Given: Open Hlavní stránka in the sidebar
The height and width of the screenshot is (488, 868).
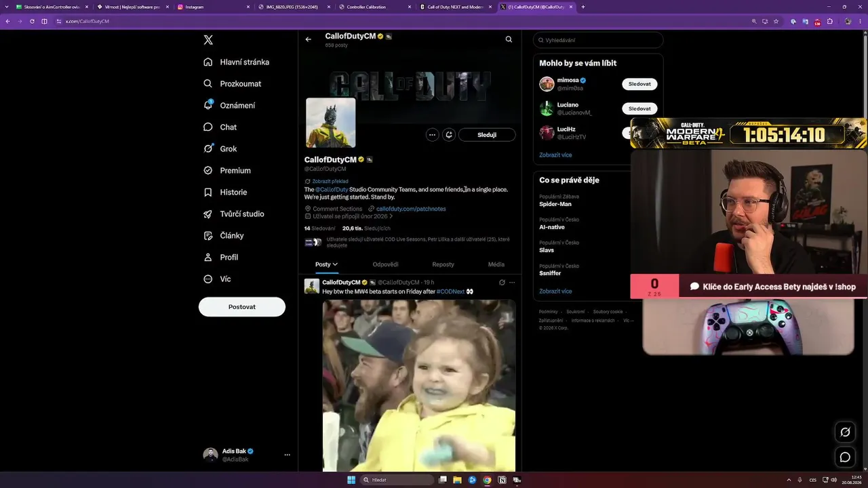Looking at the screenshot, I should pyautogui.click(x=236, y=62).
